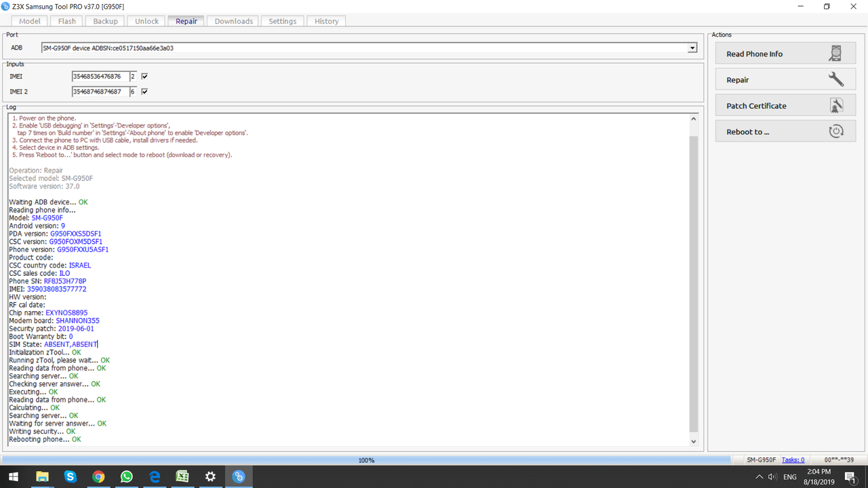Image resolution: width=868 pixels, height=488 pixels.
Task: Click the Reboot to... button
Action: 785,131
